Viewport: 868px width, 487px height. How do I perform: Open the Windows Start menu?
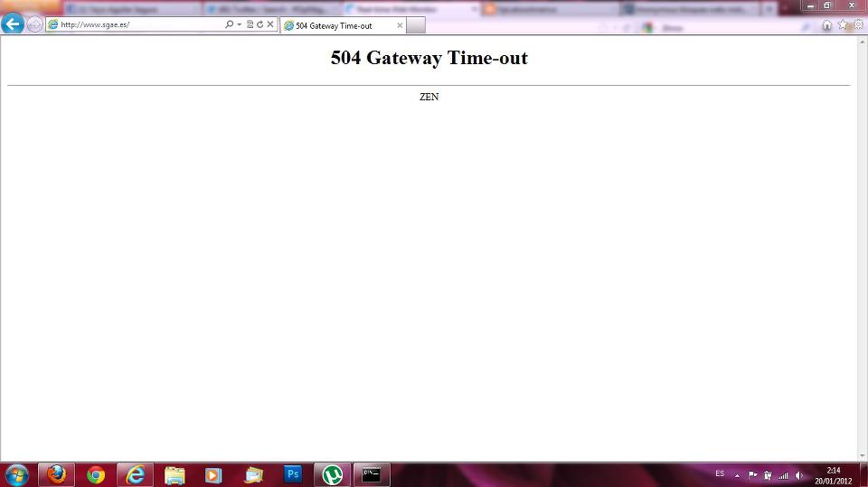tap(16, 475)
